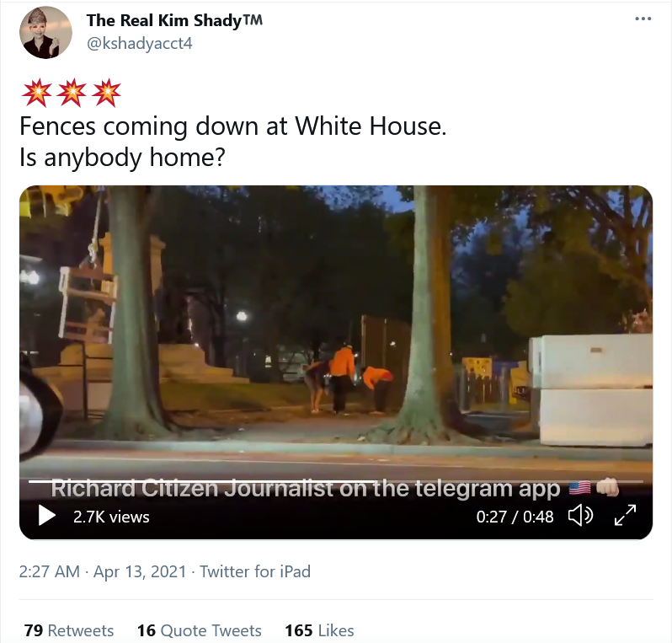The height and width of the screenshot is (643, 672).
Task: Open the Twitter for iPad source link
Action: 255,571
